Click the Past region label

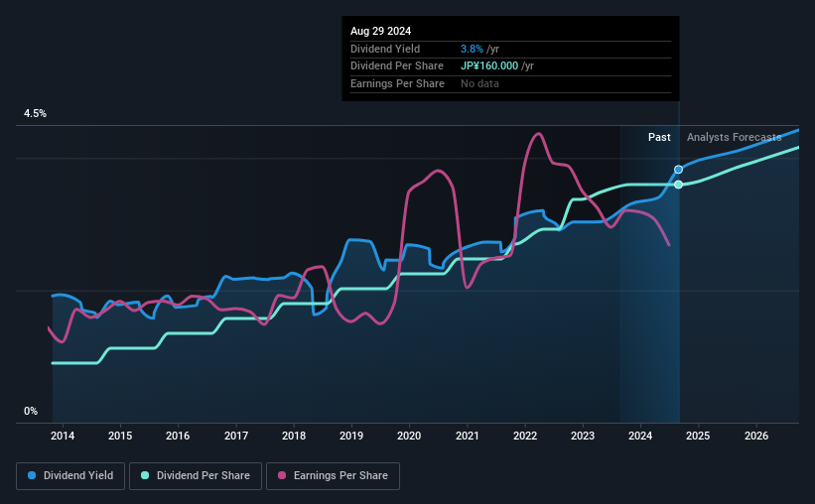pos(659,137)
